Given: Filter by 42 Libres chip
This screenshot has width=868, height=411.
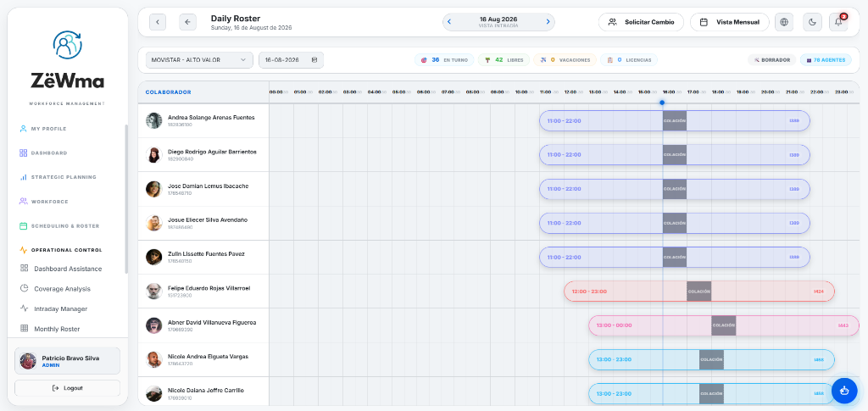Looking at the screenshot, I should click(x=504, y=59).
